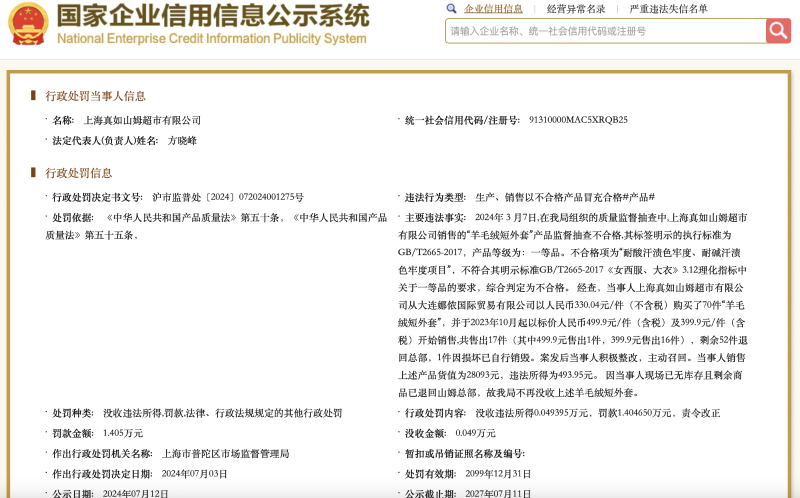Viewport: 800px width, 498px height.
Task: Click company name 上海真如山姆超市有限公司
Action: (x=142, y=120)
